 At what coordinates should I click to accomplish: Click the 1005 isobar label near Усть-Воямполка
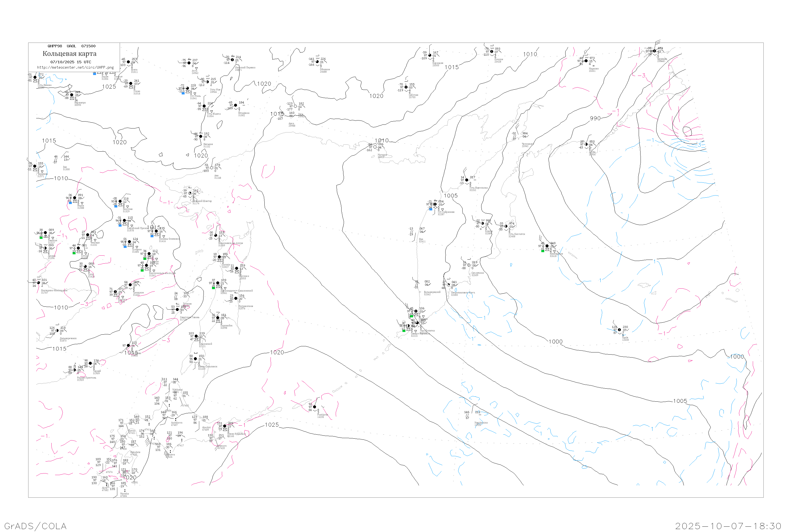[x=451, y=196]
